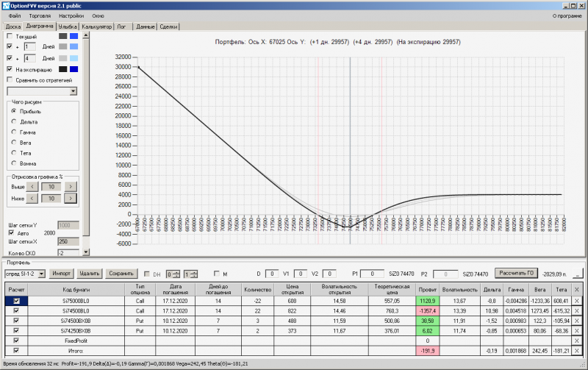
Task: Delete the Si75000BL0 row with its X button
Action: 577,301
